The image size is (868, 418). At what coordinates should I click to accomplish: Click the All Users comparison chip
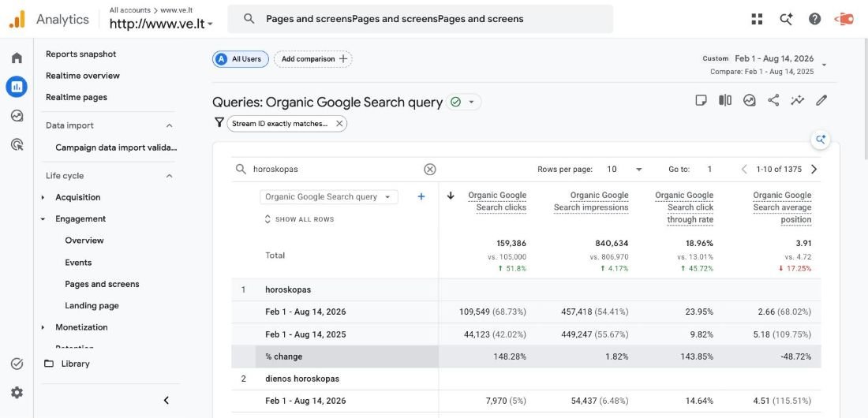[241, 59]
